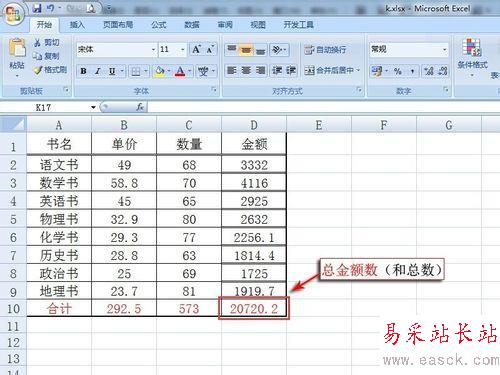Image resolution: width=500 pixels, height=375 pixels.
Task: Increase indent
Action: [291, 71]
